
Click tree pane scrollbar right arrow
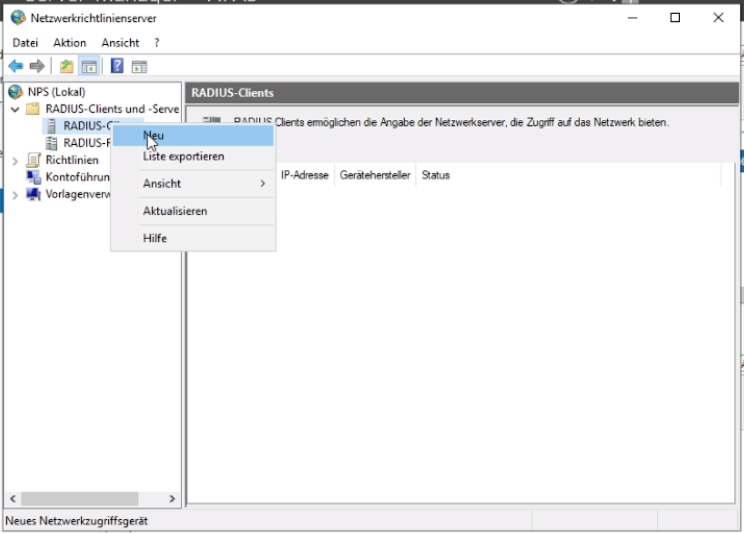172,498
